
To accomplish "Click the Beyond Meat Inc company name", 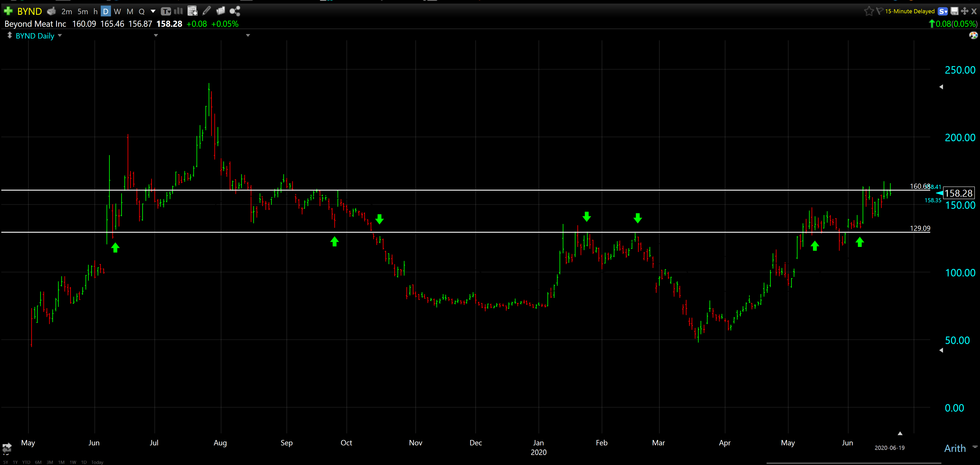I will pyautogui.click(x=35, y=24).
